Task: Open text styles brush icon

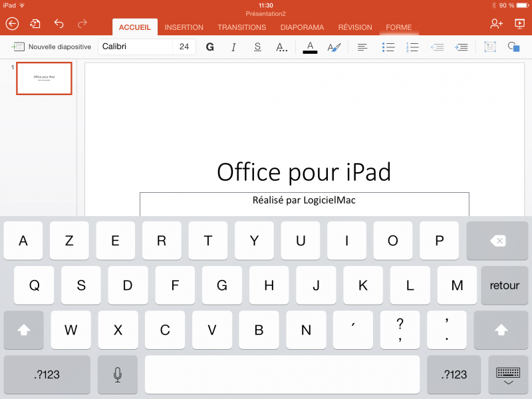Action: pyautogui.click(x=334, y=47)
